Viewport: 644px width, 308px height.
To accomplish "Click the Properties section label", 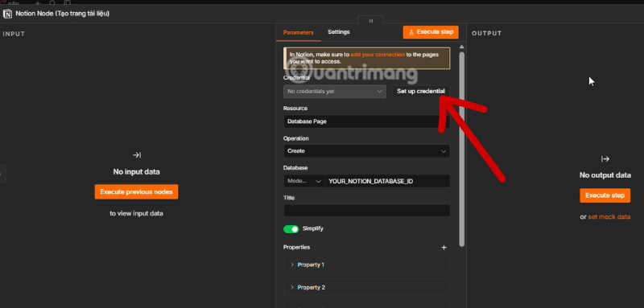I will (296, 248).
